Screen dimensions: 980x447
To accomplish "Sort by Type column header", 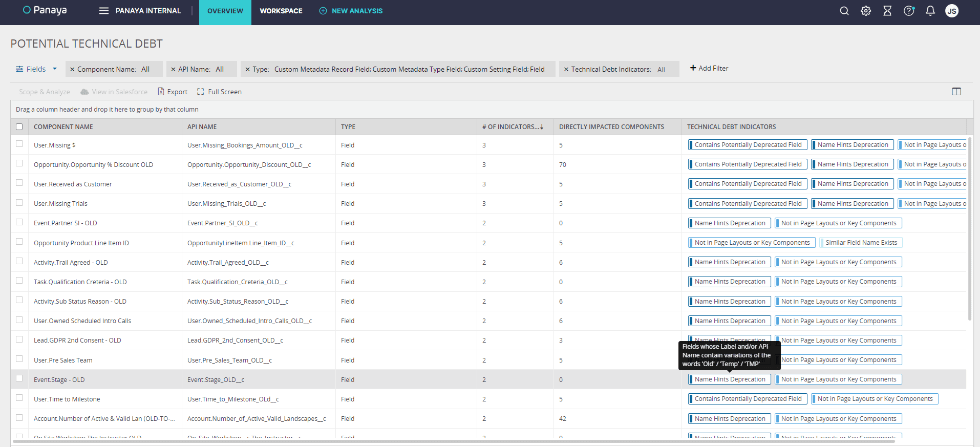I will click(x=348, y=127).
